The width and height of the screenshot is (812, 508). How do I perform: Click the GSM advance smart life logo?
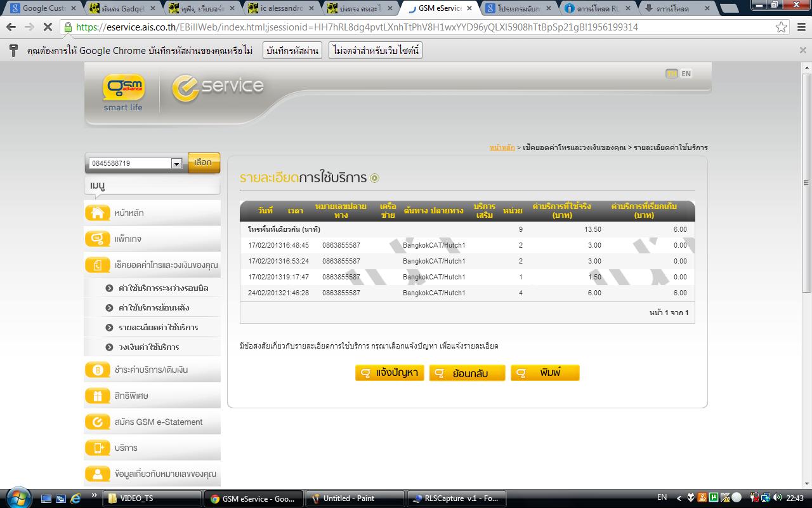[124, 92]
